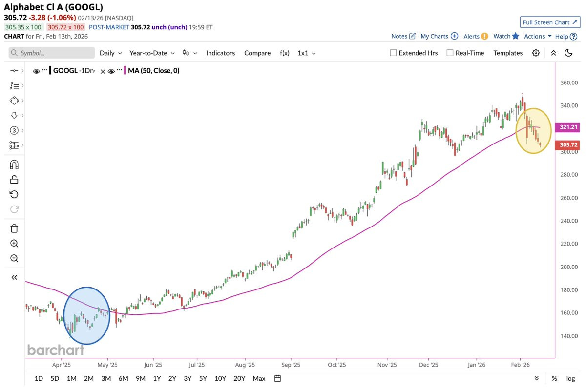Enable magnet snapping mode
This screenshot has width=586, height=392.
coord(14,165)
